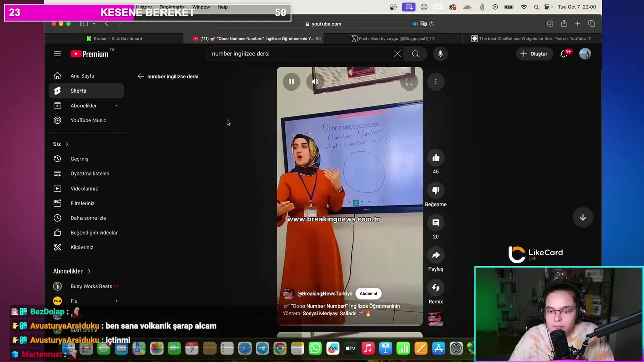Image resolution: width=644 pixels, height=362 pixels.
Task: Click the Paylaş share arrow
Action: pyautogui.click(x=436, y=255)
